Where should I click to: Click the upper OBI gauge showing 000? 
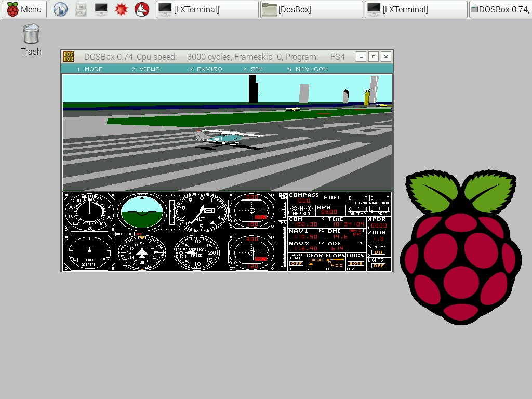(x=252, y=211)
